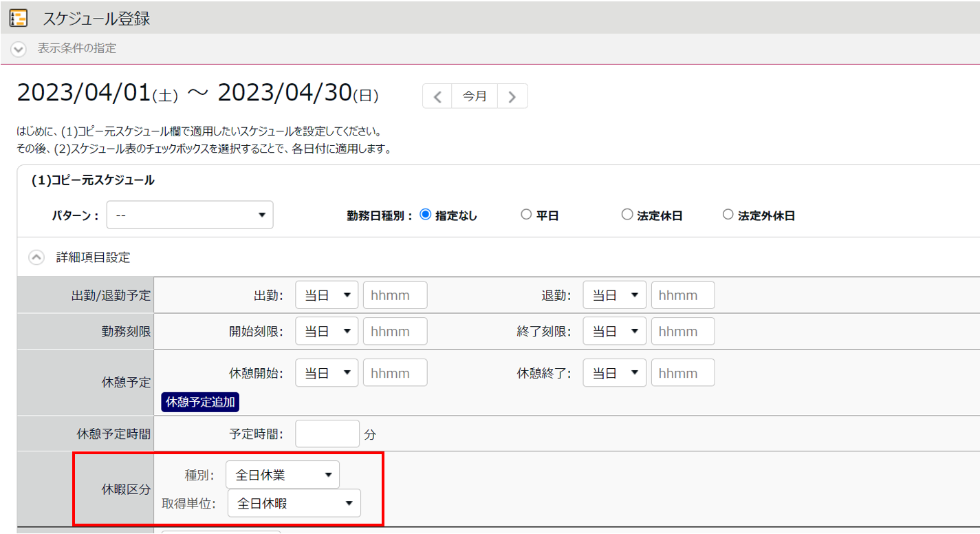
Task: Select 指定なし radio button
Action: 425,215
